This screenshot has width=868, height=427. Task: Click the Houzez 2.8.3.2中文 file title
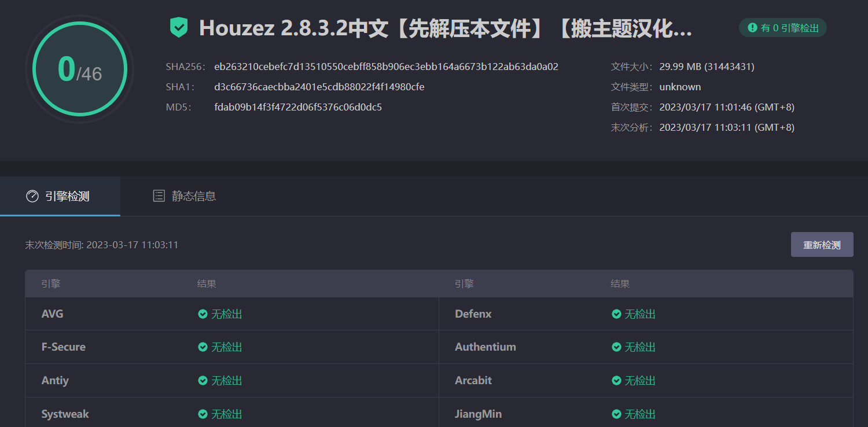[446, 28]
